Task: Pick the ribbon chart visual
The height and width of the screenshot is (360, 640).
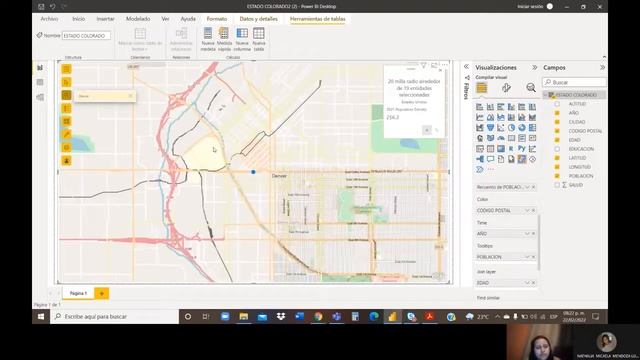Action: [532, 118]
